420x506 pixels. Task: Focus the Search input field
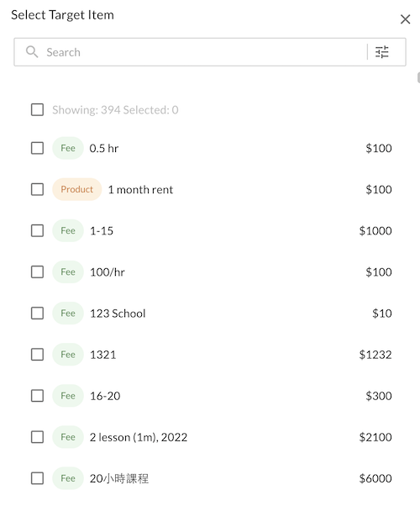pos(205,52)
